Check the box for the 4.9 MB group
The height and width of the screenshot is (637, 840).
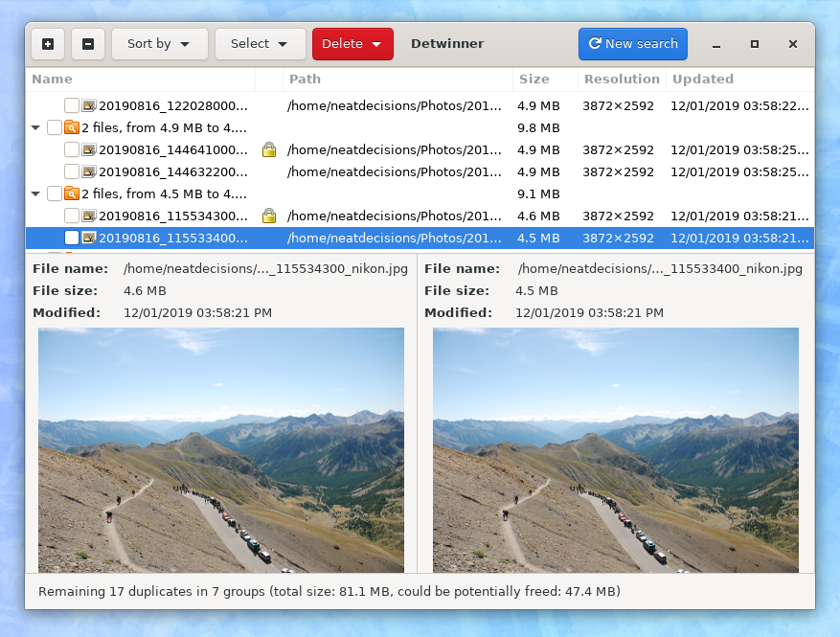point(55,127)
